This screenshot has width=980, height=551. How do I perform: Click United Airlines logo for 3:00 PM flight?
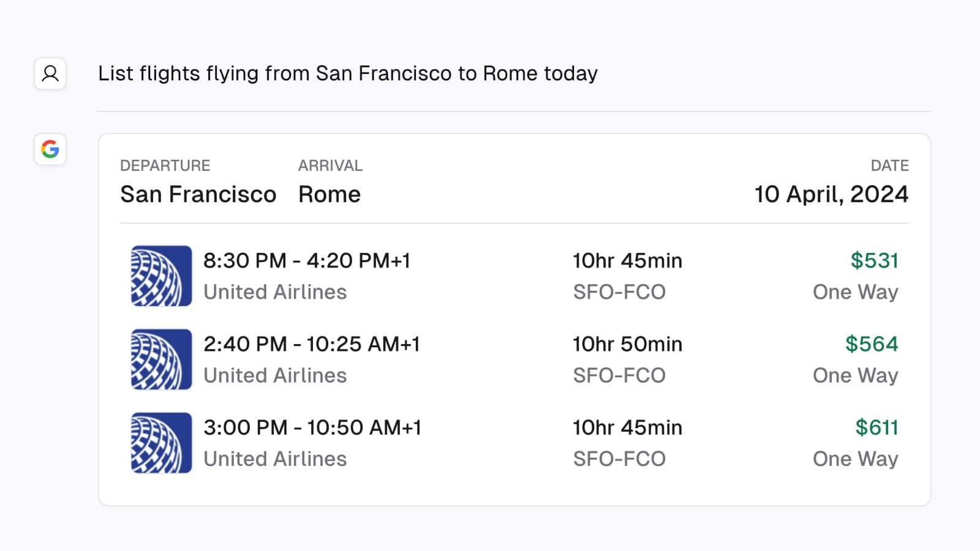[161, 443]
